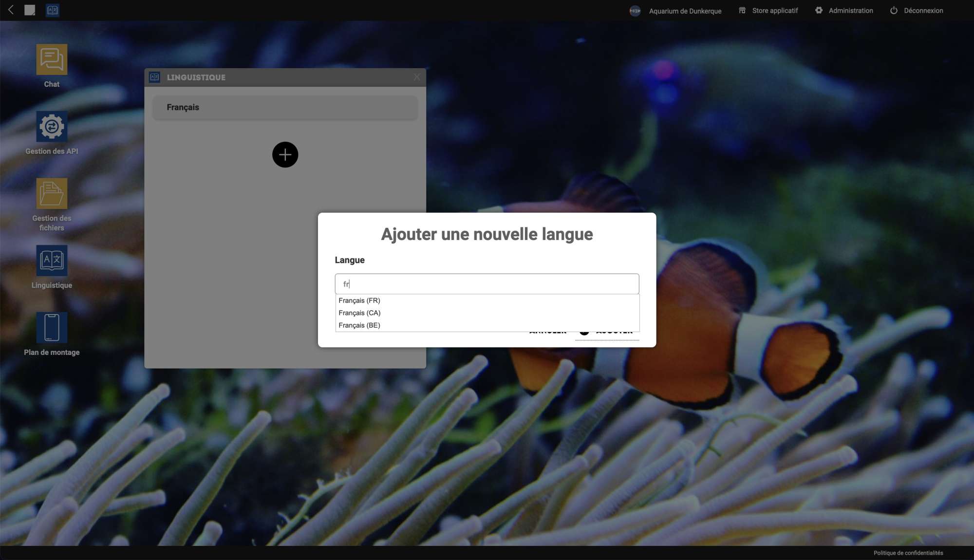Click the back chevron in top bar
The height and width of the screenshot is (560, 974).
(11, 10)
